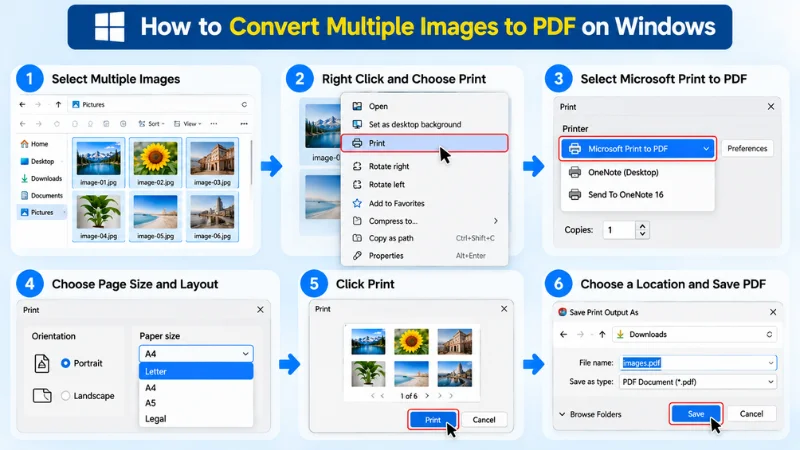Image resolution: width=800 pixels, height=450 pixels.
Task: Click the Up arrow in Pictures address bar
Action: click(58, 105)
